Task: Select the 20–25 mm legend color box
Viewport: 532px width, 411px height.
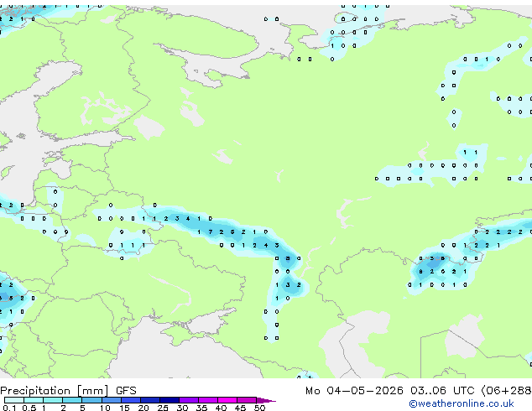Action: click(150, 400)
